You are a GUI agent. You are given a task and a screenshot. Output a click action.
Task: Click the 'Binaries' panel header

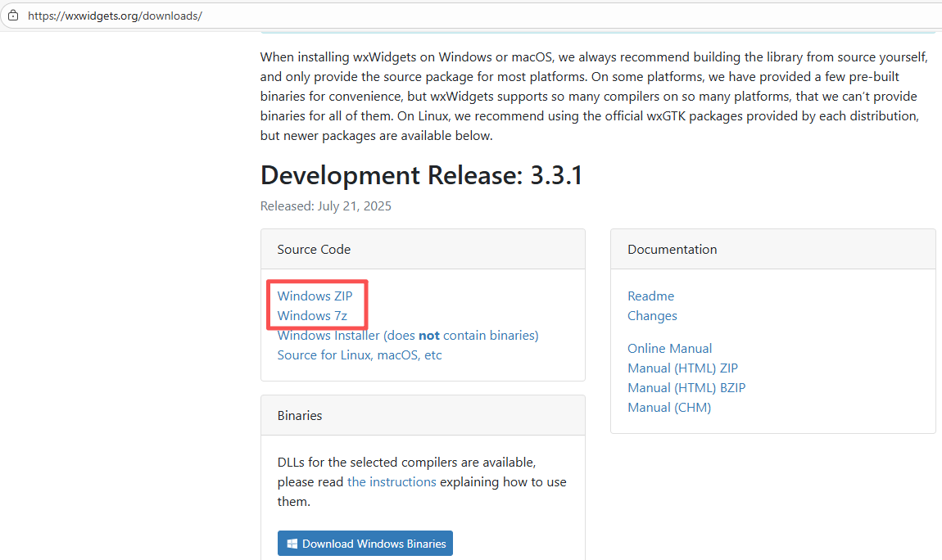coord(423,415)
